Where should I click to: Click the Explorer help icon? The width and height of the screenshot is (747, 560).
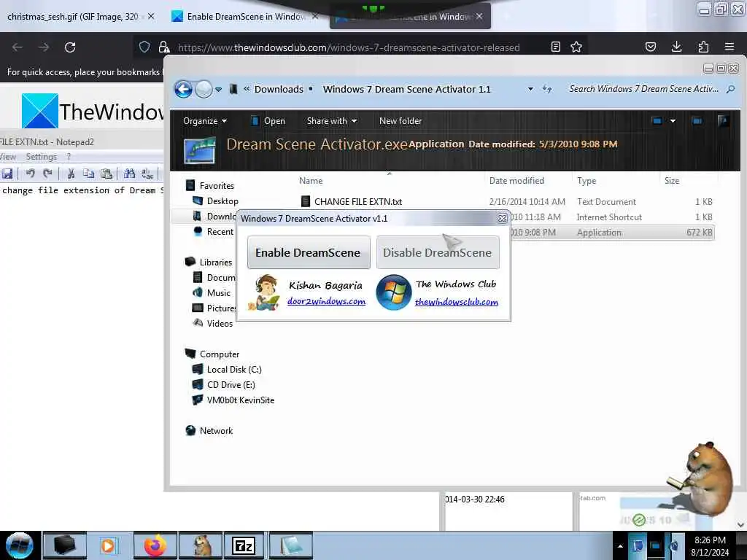[x=723, y=121]
